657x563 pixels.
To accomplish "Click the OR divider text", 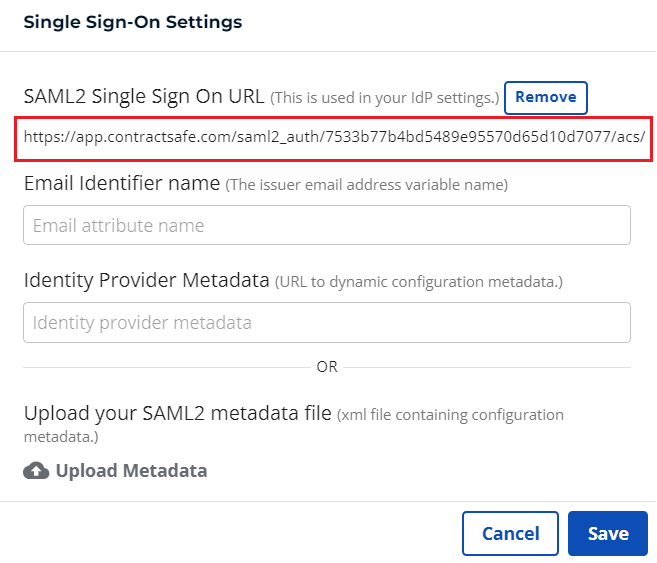I will (x=327, y=367).
